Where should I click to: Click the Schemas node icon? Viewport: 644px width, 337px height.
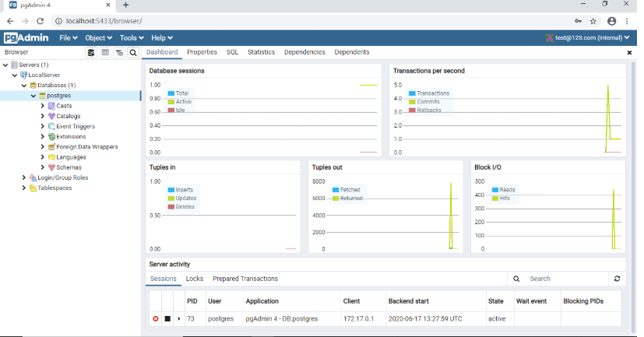tap(51, 167)
